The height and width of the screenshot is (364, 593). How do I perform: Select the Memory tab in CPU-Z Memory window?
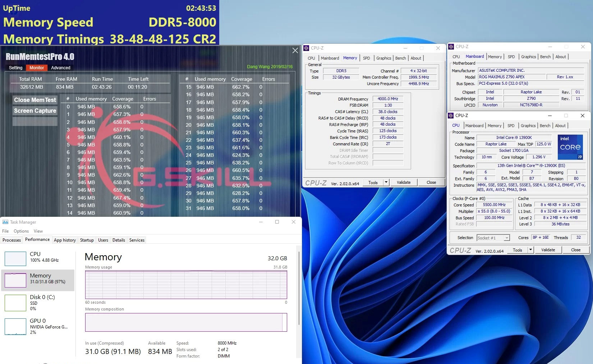(350, 58)
